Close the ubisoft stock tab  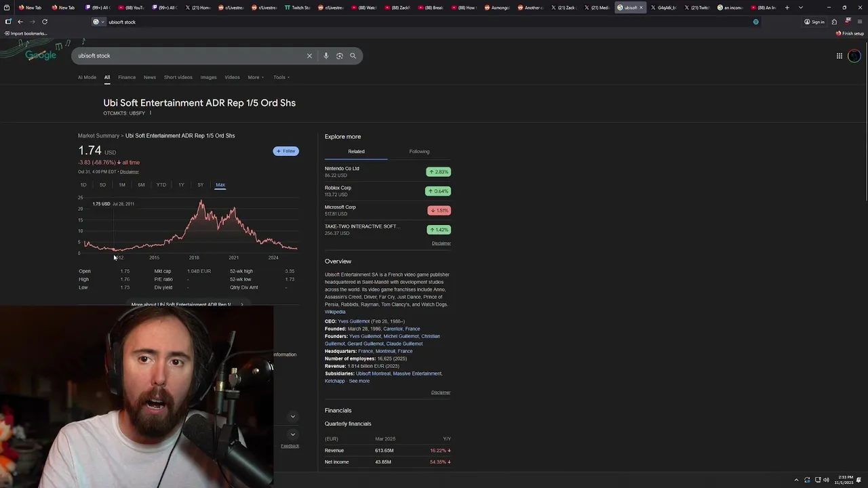641,7
